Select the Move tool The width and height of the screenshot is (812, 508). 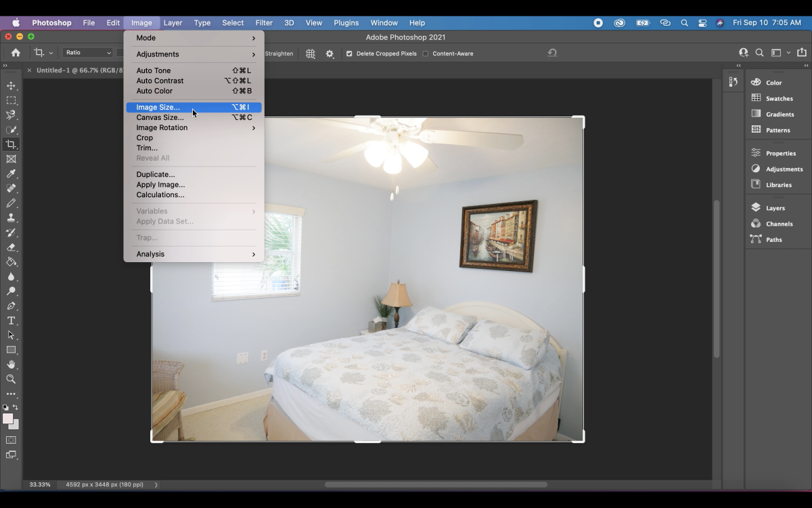[11, 86]
